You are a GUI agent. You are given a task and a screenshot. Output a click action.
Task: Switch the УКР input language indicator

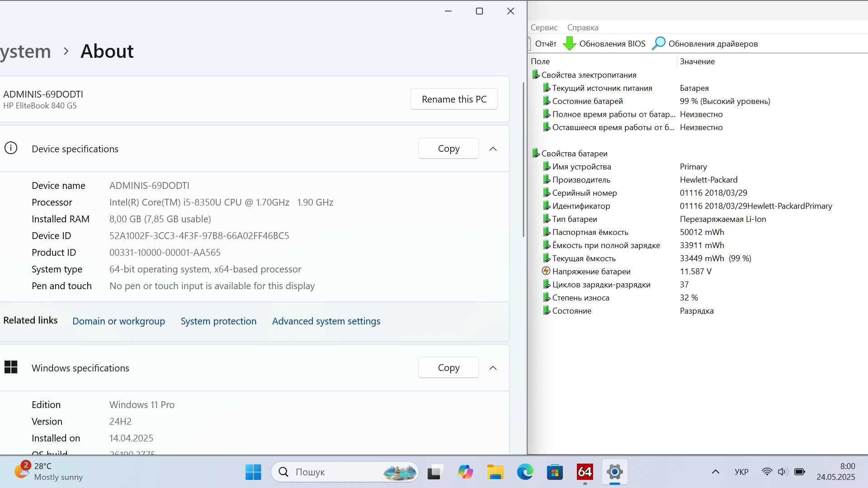[x=741, y=472]
